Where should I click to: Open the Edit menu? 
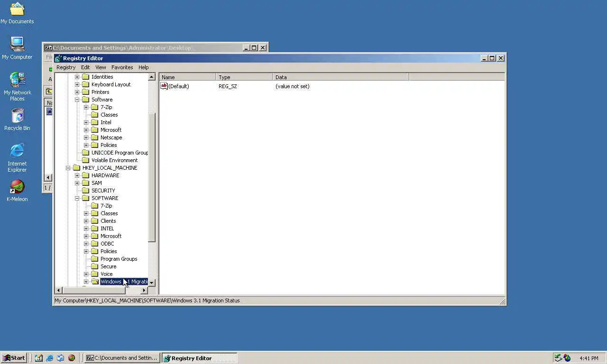click(85, 67)
